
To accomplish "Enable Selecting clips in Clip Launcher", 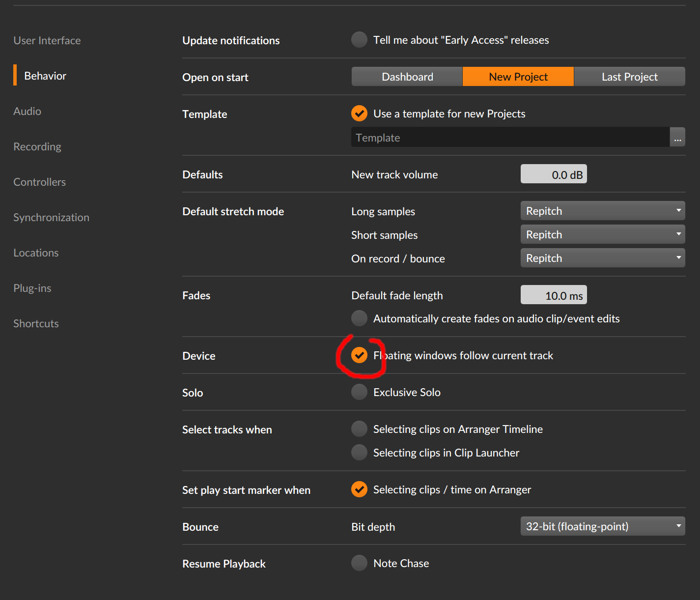I will coord(359,453).
